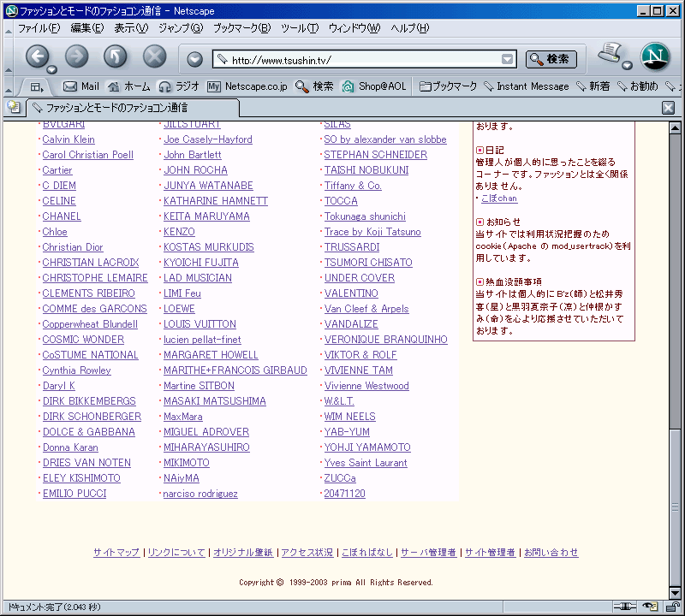685x616 pixels.
Task: Expand the URL bar history dropdown
Action: pyautogui.click(x=507, y=59)
